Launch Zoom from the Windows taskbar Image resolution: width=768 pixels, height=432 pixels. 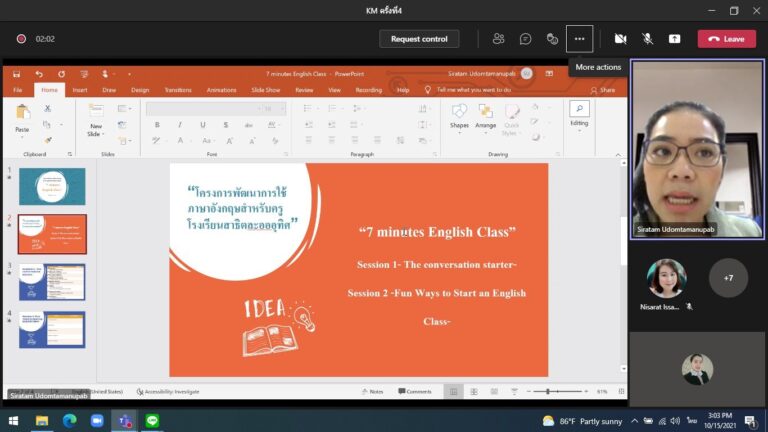pos(97,421)
